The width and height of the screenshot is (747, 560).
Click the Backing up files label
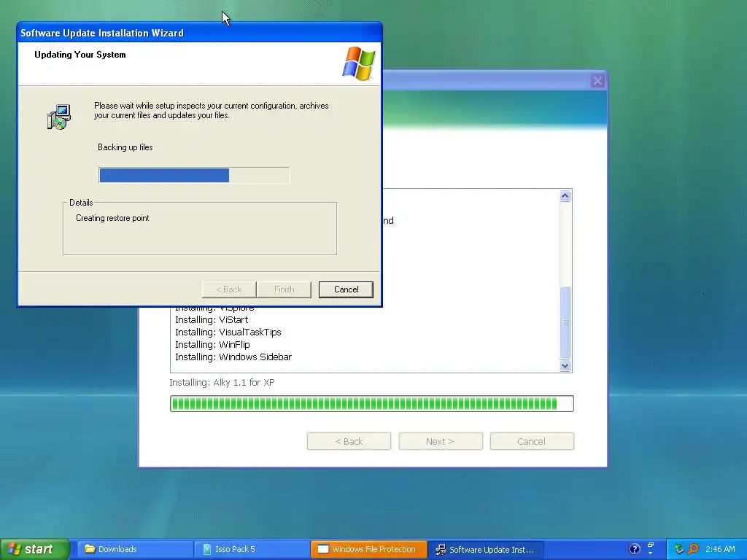coord(125,147)
